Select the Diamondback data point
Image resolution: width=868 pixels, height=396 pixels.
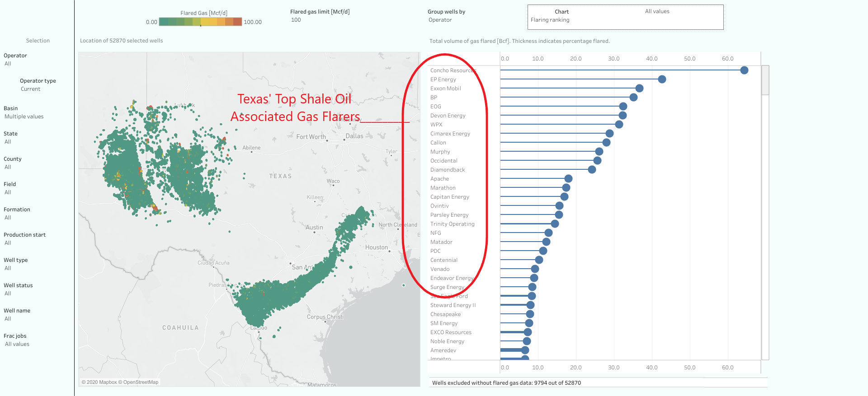(592, 169)
